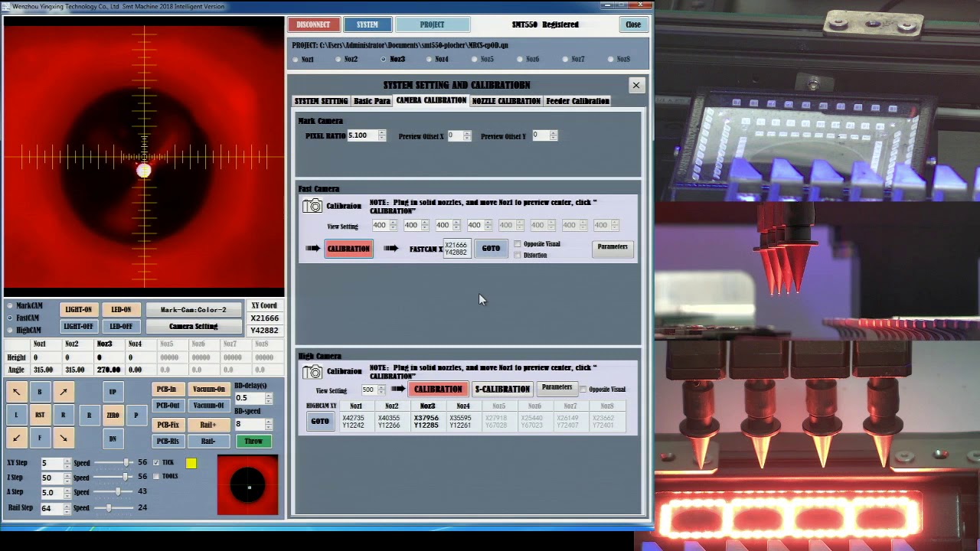The image size is (980, 551).
Task: Click Fast Camera calibration camera icon
Action: [x=312, y=206]
